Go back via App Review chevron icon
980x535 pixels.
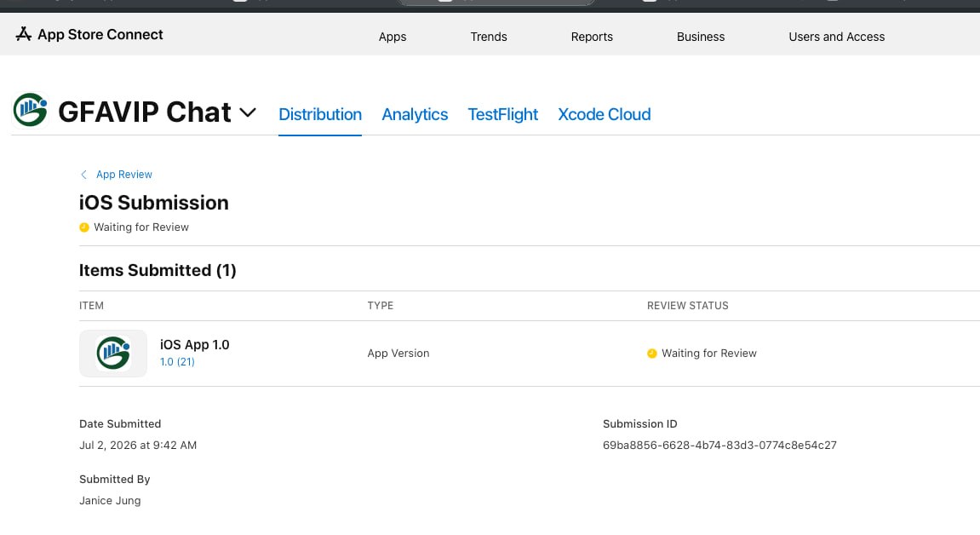pos(83,175)
